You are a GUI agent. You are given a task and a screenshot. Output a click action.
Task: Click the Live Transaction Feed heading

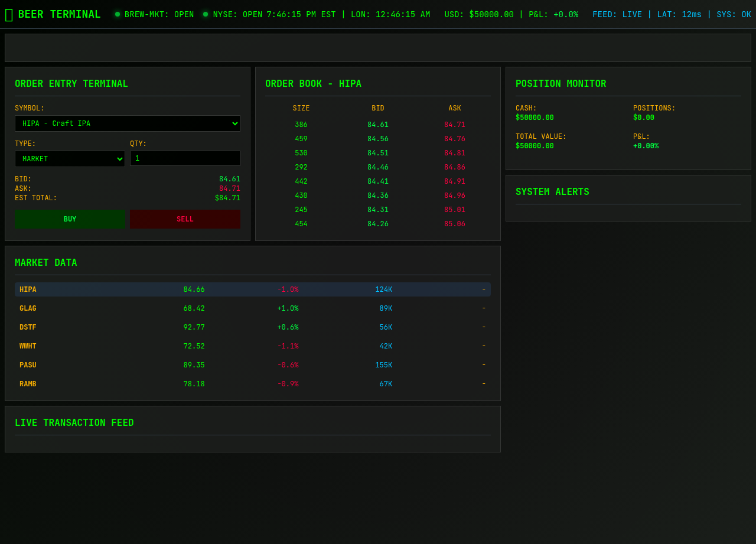[74, 423]
